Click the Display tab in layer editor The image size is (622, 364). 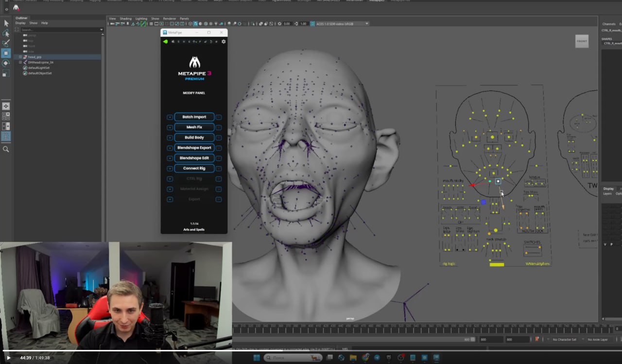[608, 189]
